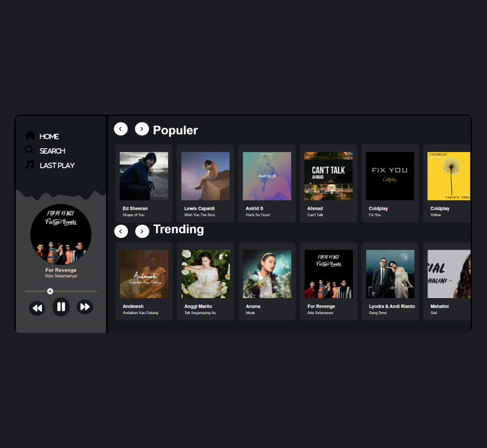Skip to the next track
487x448 pixels.
(x=85, y=307)
